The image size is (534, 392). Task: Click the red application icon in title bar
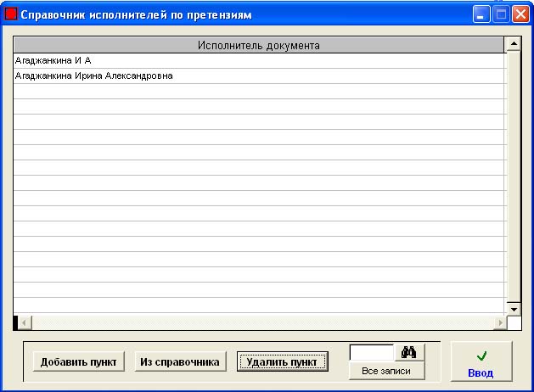(x=10, y=14)
